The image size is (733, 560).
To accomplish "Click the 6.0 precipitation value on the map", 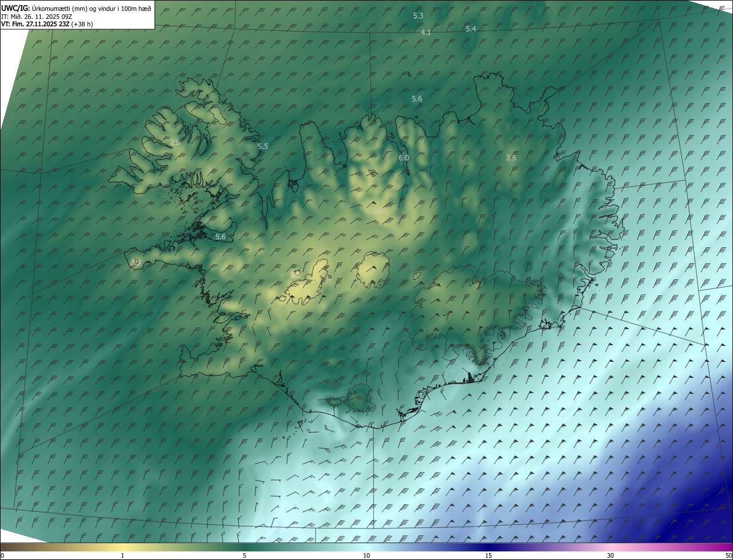I will [404, 157].
